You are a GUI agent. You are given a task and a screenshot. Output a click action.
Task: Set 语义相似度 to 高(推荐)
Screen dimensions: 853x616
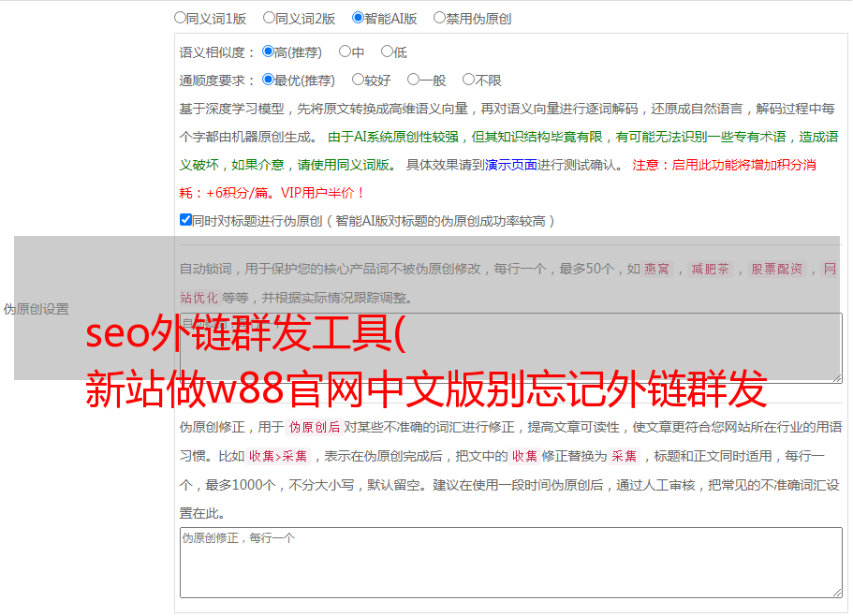pos(268,51)
